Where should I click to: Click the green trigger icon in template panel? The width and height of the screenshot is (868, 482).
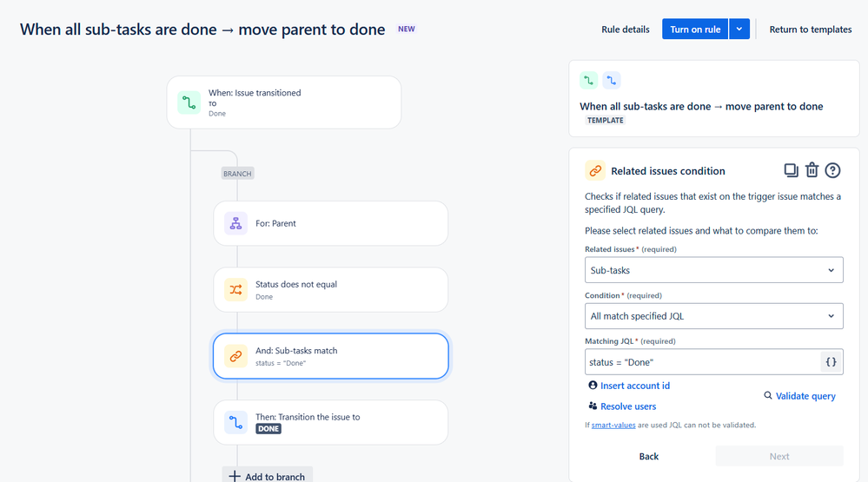coord(589,80)
